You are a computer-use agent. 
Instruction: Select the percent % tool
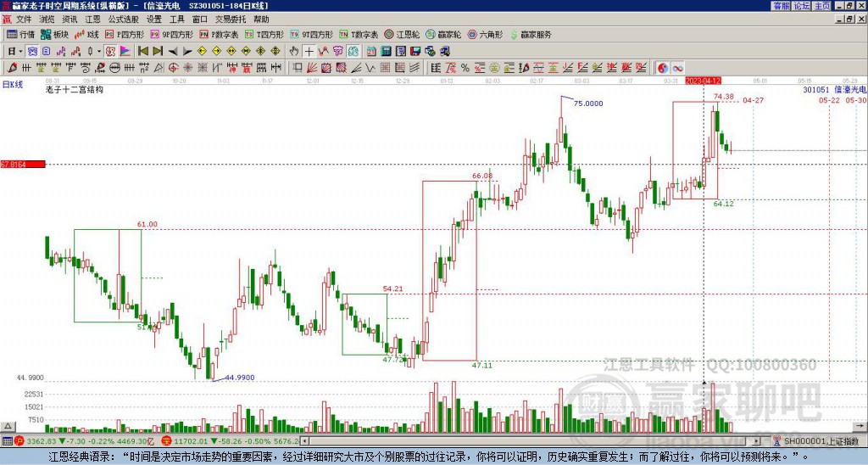(465, 68)
